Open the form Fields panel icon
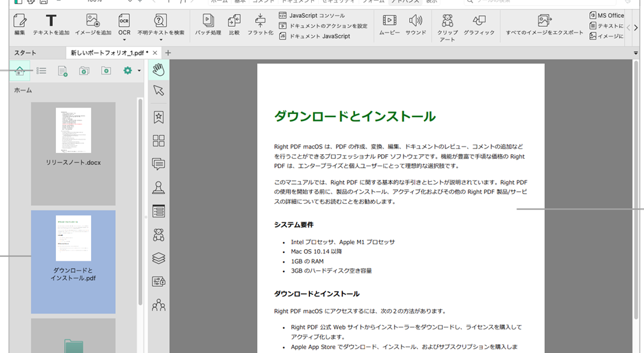644x353 pixels. pyautogui.click(x=158, y=211)
